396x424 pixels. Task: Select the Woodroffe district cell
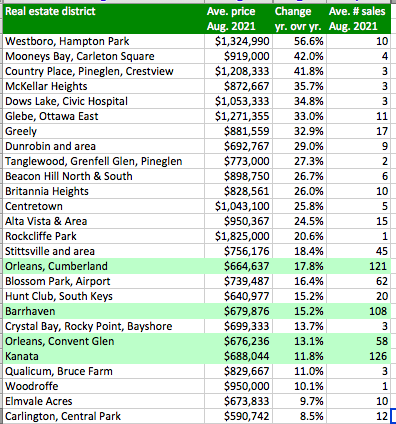pyautogui.click(x=104, y=386)
